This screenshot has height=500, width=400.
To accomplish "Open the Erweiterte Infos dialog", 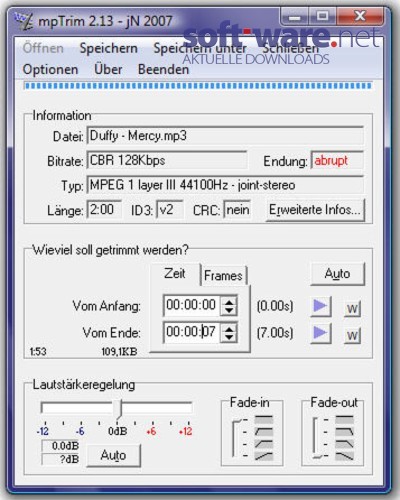I will (315, 210).
